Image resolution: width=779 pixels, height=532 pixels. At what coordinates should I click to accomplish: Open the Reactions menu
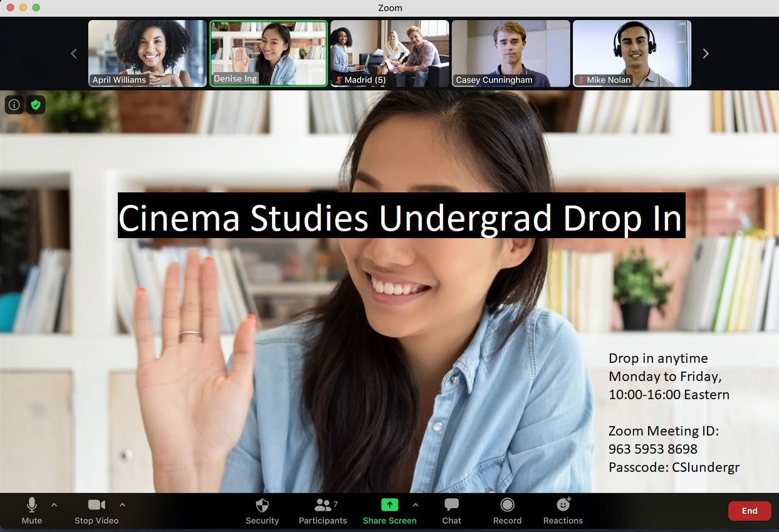(x=563, y=511)
